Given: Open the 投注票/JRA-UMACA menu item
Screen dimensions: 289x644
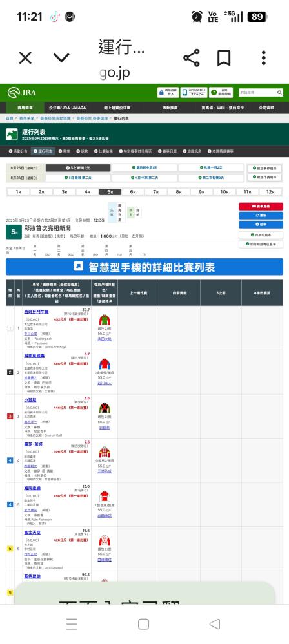Looking at the screenshot, I should (x=68, y=108).
